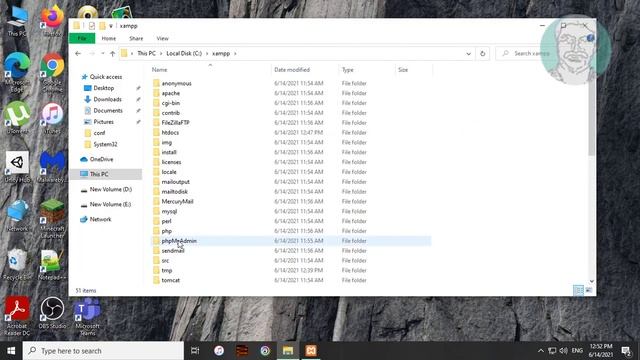The width and height of the screenshot is (640, 360).
Task: Select the apache folder
Action: tap(170, 93)
